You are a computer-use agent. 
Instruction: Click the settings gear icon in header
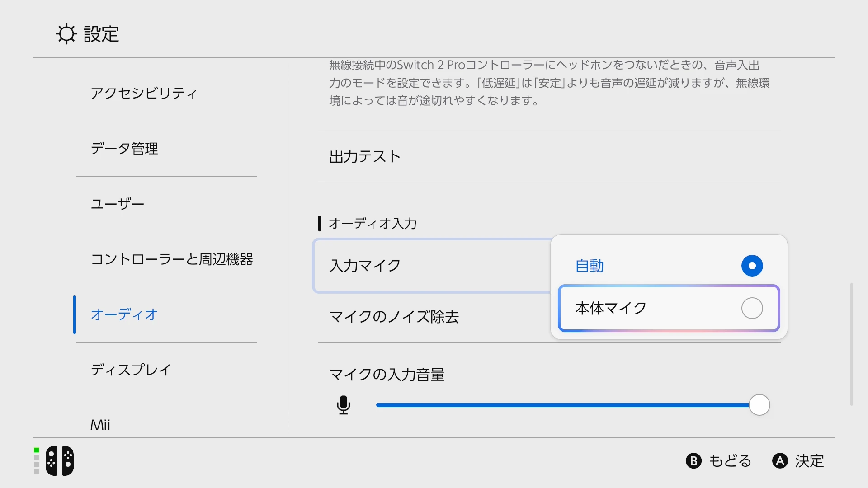tap(66, 34)
